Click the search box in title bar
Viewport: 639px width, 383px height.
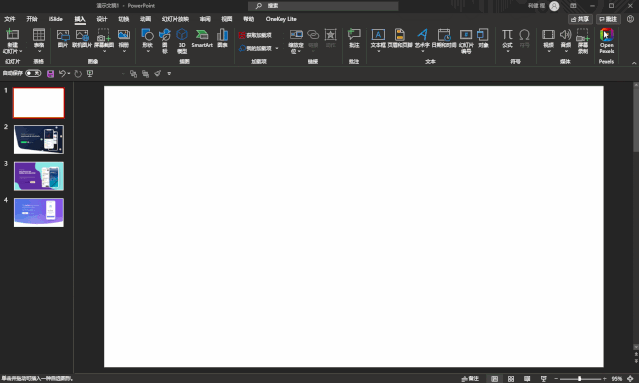(x=323, y=6)
